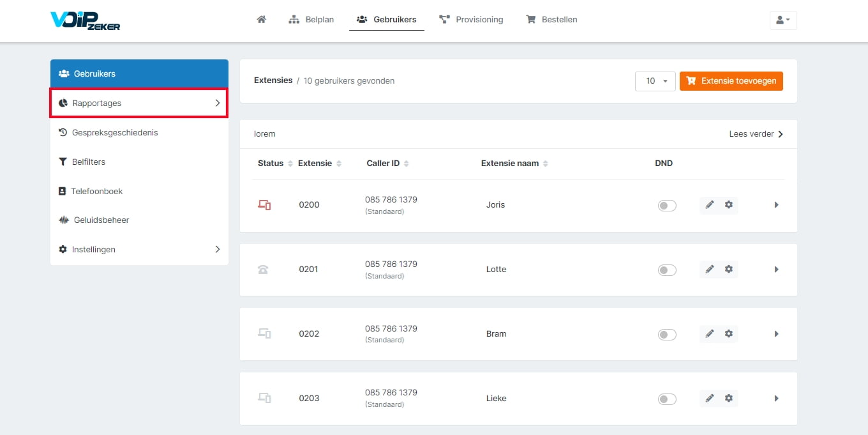
Task: Click extension number 0203
Action: [309, 399]
